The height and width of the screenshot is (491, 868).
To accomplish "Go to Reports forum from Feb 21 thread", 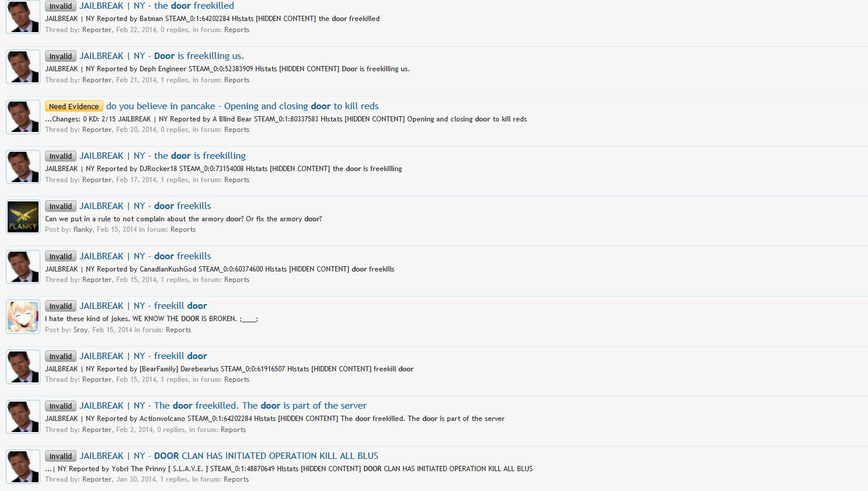I will [237, 80].
